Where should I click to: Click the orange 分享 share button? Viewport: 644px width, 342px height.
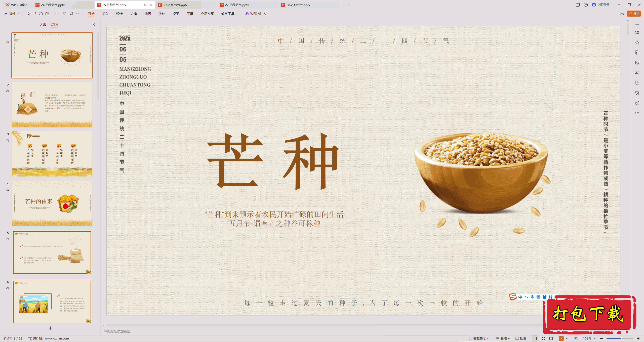pos(634,14)
